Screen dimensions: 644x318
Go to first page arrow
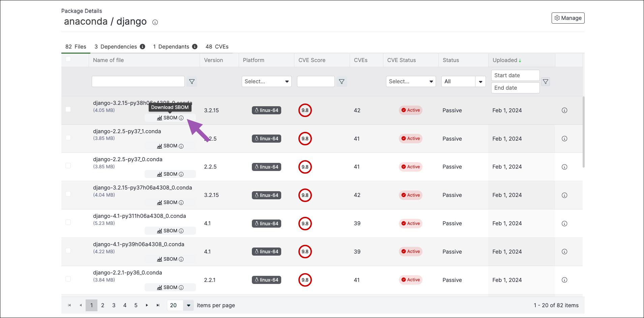(69, 305)
